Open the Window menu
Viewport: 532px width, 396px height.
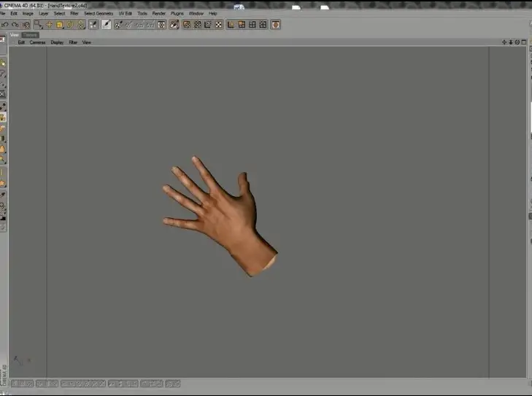[196, 14]
